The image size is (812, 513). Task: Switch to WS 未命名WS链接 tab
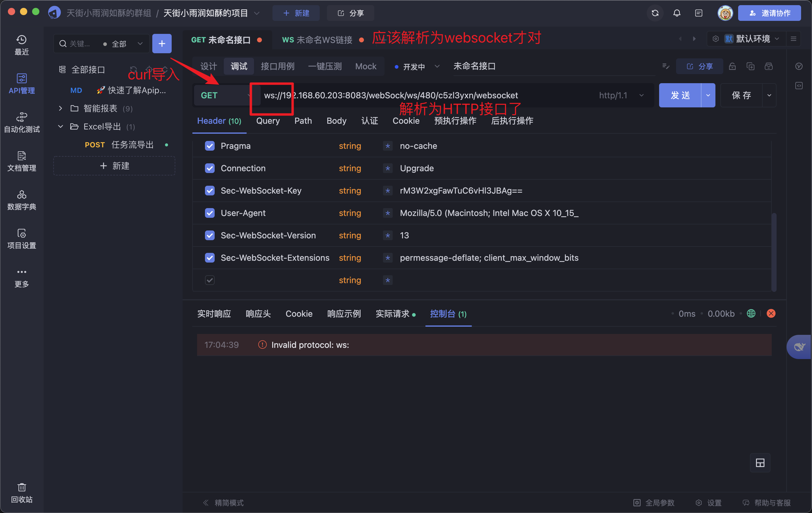(323, 40)
